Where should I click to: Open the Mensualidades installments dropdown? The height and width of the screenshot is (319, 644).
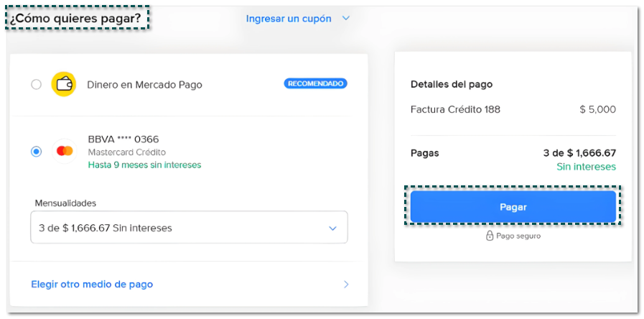(x=189, y=228)
